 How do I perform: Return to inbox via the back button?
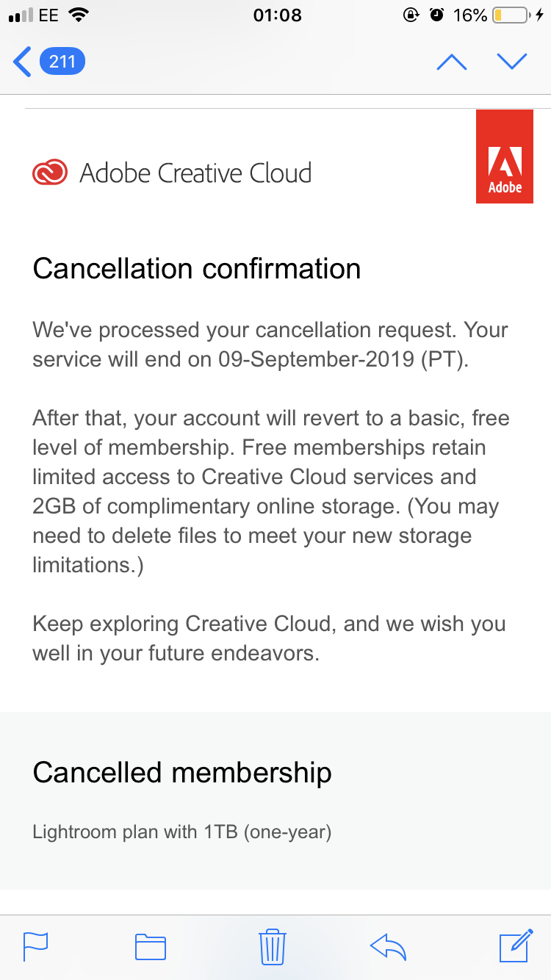[21, 61]
